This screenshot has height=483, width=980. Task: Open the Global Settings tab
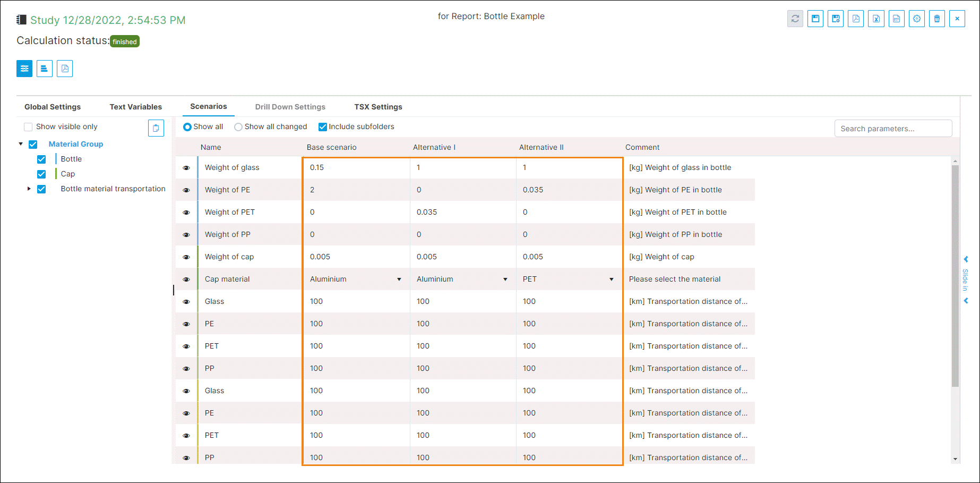point(53,107)
